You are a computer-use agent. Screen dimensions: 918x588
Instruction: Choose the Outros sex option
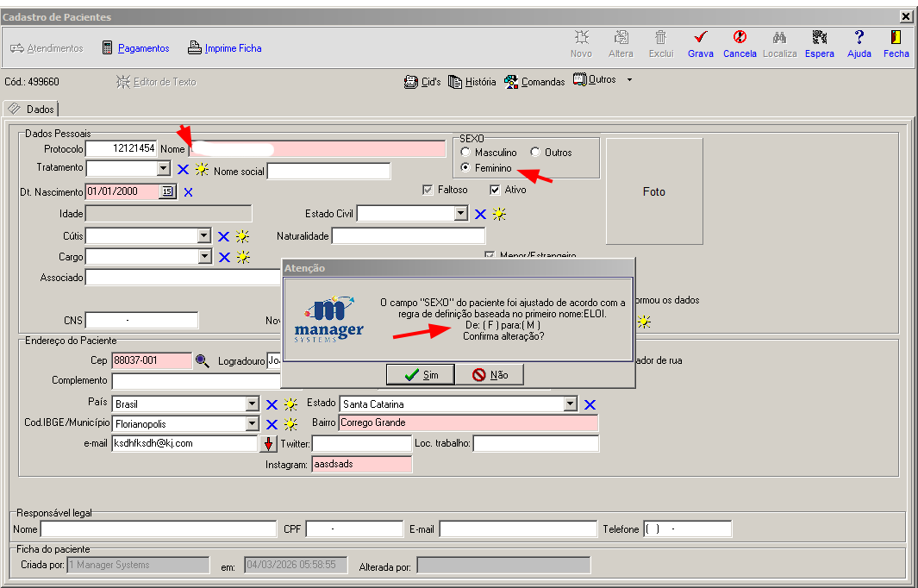[x=535, y=153]
